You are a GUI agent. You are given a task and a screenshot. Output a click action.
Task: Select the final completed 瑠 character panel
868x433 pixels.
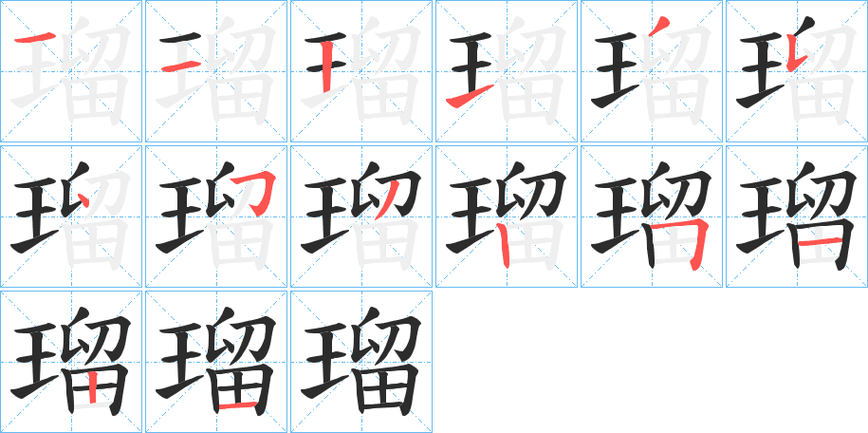pyautogui.click(x=361, y=362)
